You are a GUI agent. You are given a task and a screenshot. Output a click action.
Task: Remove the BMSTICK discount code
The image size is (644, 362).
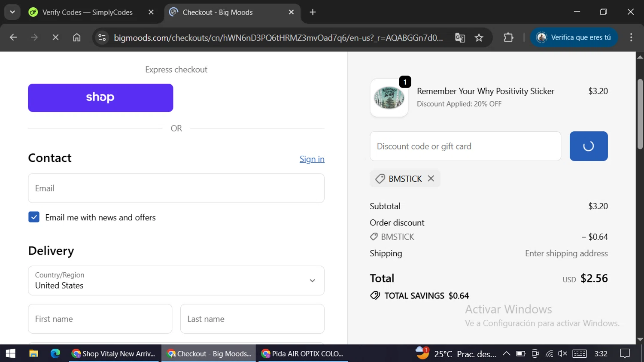click(x=431, y=178)
